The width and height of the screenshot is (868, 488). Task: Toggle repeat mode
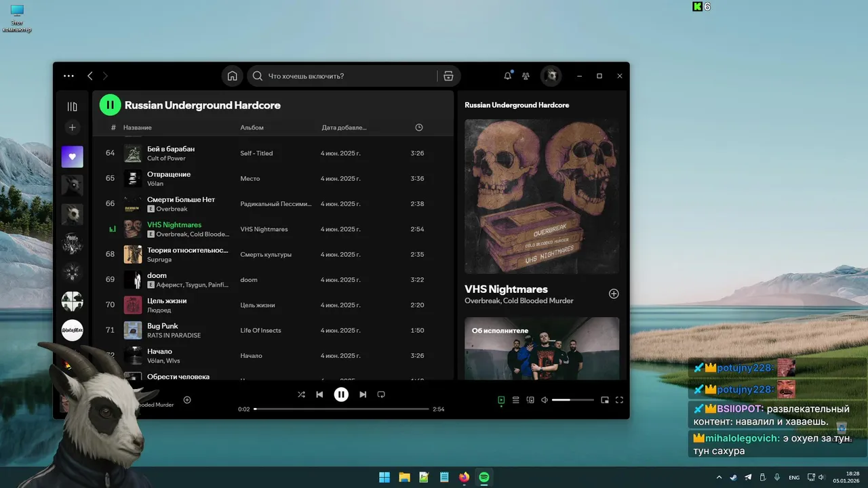click(381, 394)
